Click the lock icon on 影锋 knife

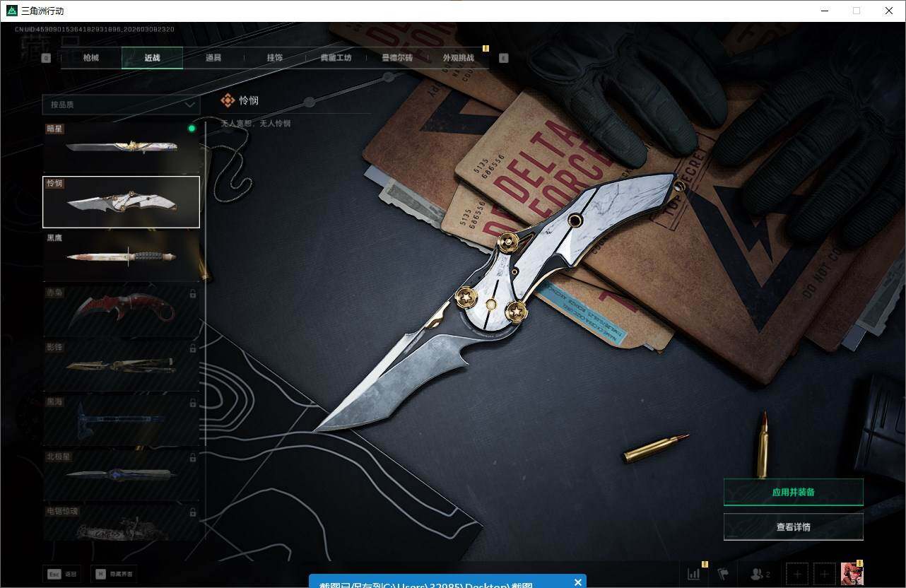193,348
